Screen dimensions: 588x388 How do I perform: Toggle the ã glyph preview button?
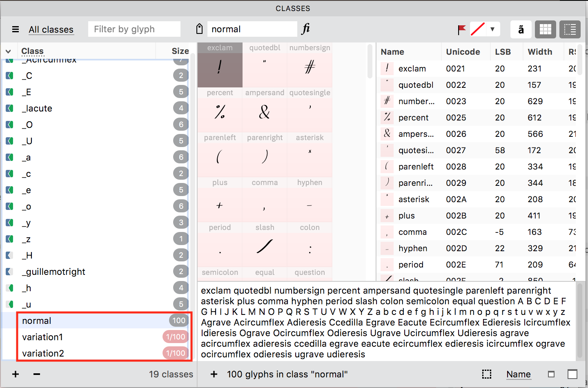click(521, 29)
